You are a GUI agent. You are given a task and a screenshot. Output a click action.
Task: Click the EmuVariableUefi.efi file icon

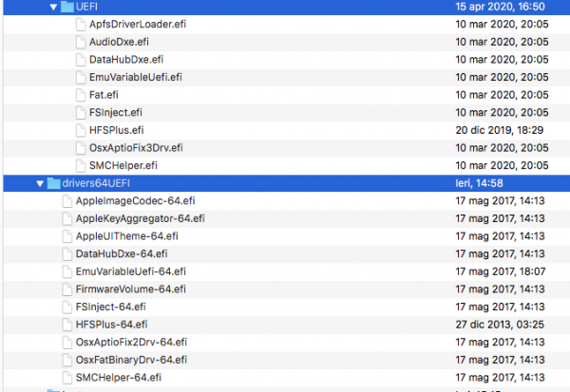(x=81, y=78)
